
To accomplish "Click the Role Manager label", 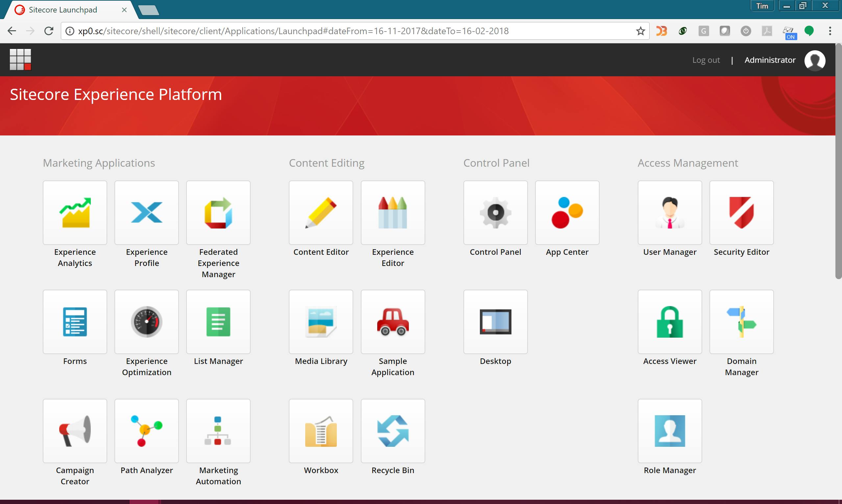I will coord(670,470).
